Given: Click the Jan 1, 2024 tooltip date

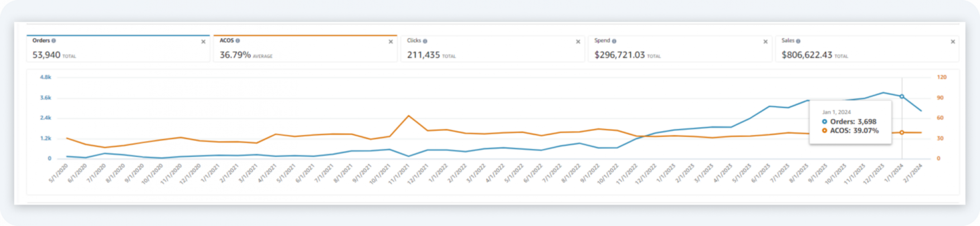Looking at the screenshot, I should tap(837, 112).
